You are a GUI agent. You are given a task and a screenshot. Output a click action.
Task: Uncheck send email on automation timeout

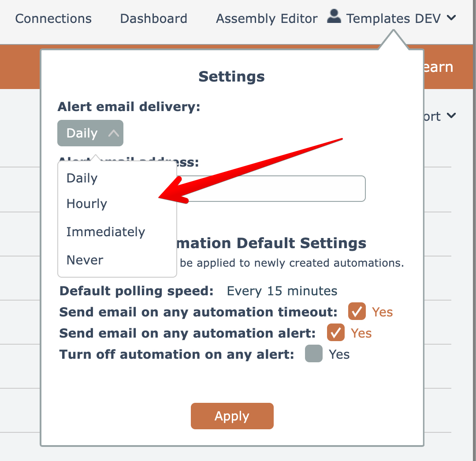tap(357, 312)
